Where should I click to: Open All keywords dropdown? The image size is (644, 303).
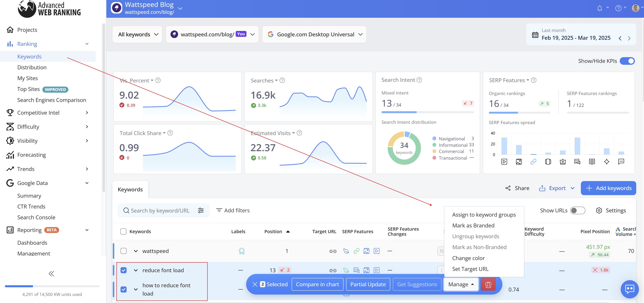137,34
